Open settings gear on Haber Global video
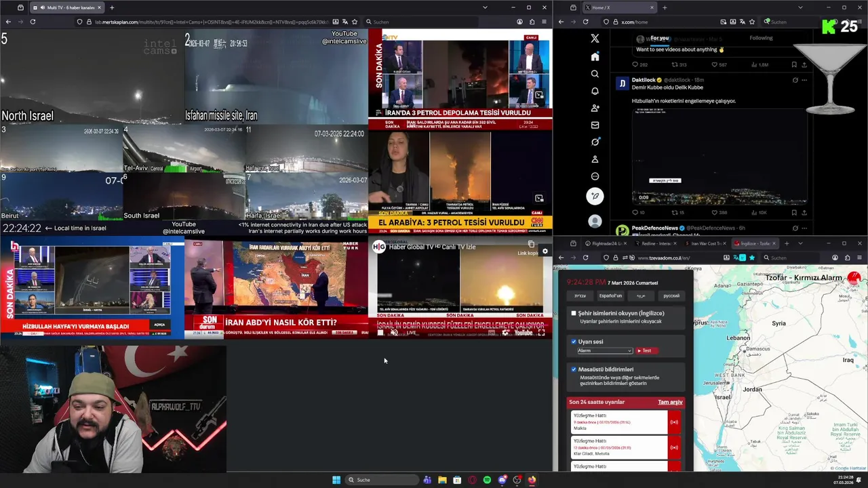 545,251
